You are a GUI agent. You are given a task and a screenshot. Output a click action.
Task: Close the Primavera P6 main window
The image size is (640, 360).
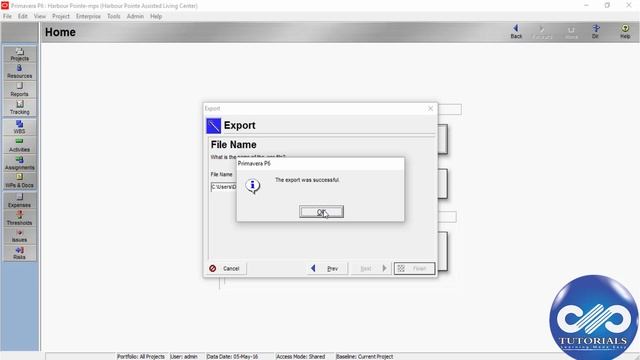(x=629, y=5)
